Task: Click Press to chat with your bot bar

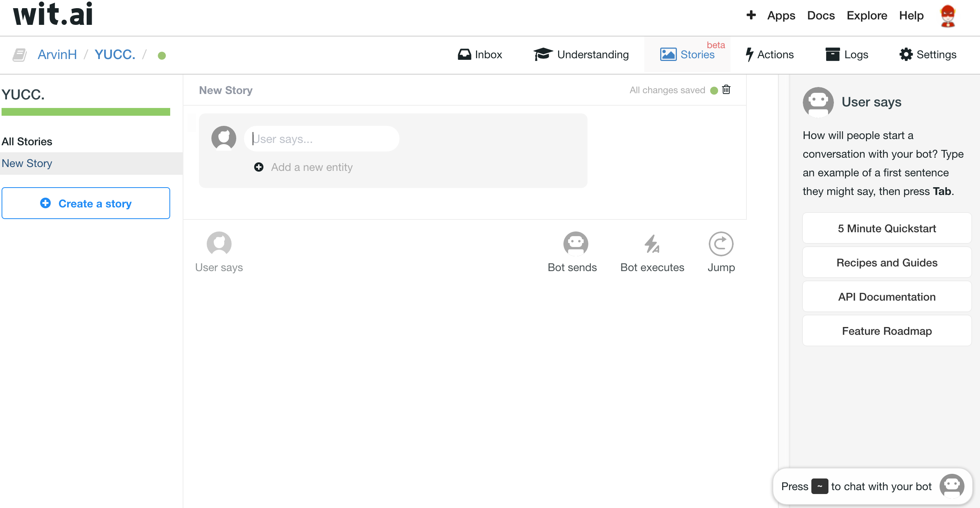Action: click(873, 486)
